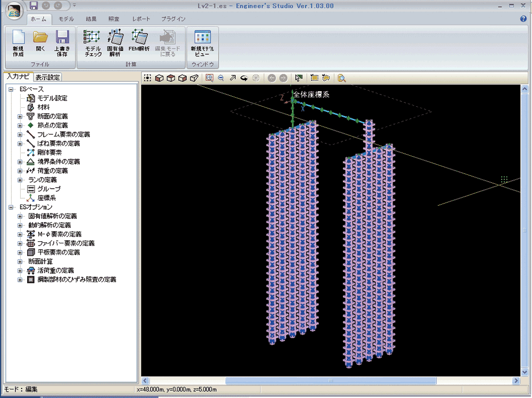Open the プラグイン ribbon tab

(x=173, y=19)
